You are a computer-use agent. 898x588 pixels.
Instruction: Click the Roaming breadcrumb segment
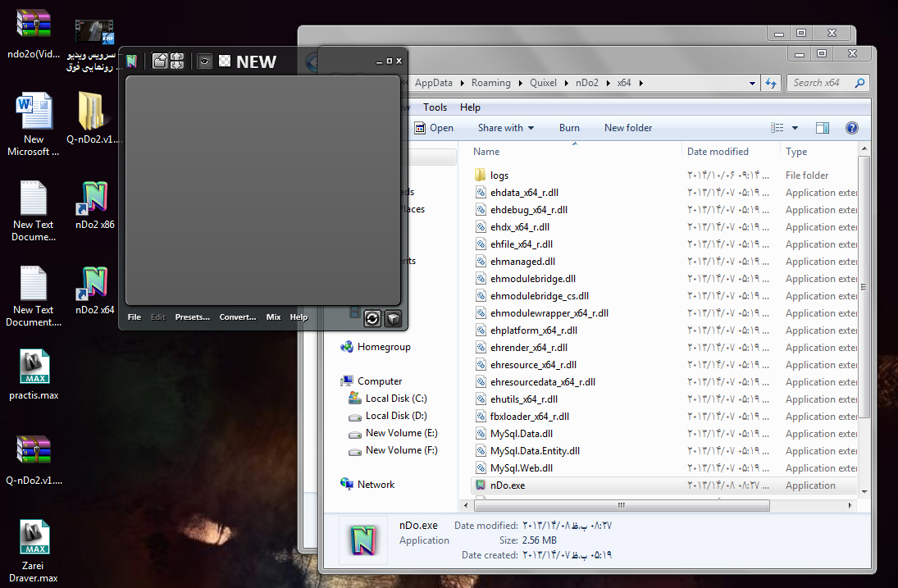pos(490,83)
